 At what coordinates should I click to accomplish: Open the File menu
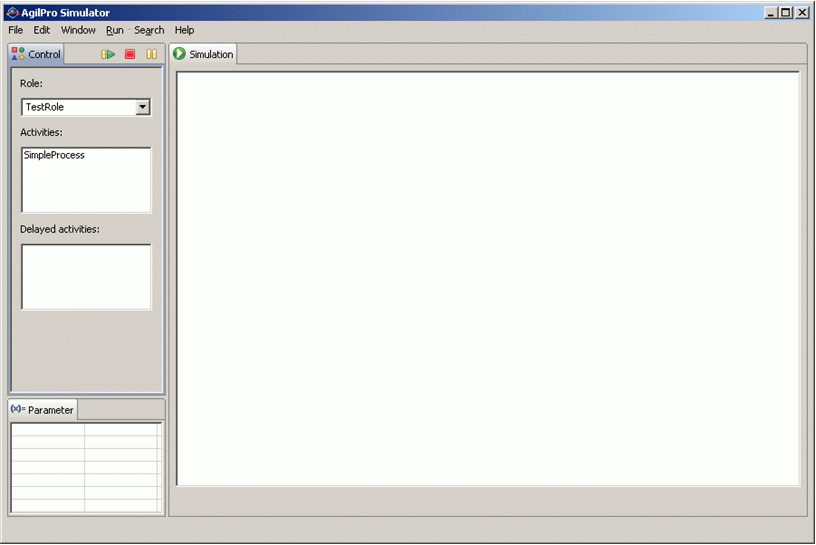(16, 30)
